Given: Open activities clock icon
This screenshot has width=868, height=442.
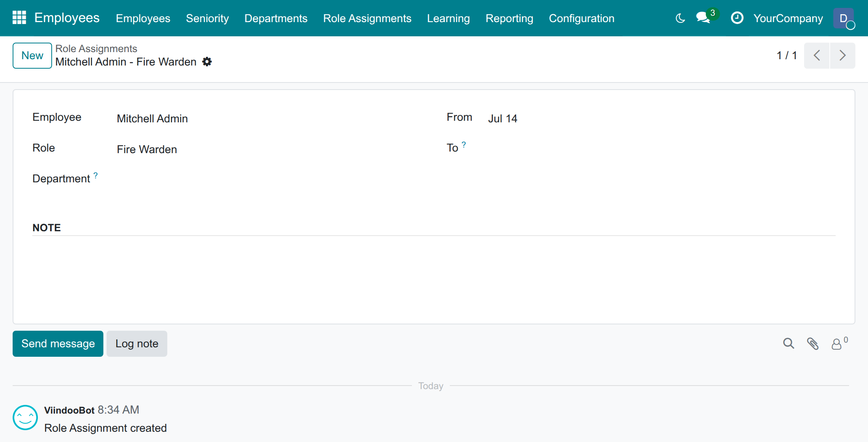Looking at the screenshot, I should pos(737,18).
